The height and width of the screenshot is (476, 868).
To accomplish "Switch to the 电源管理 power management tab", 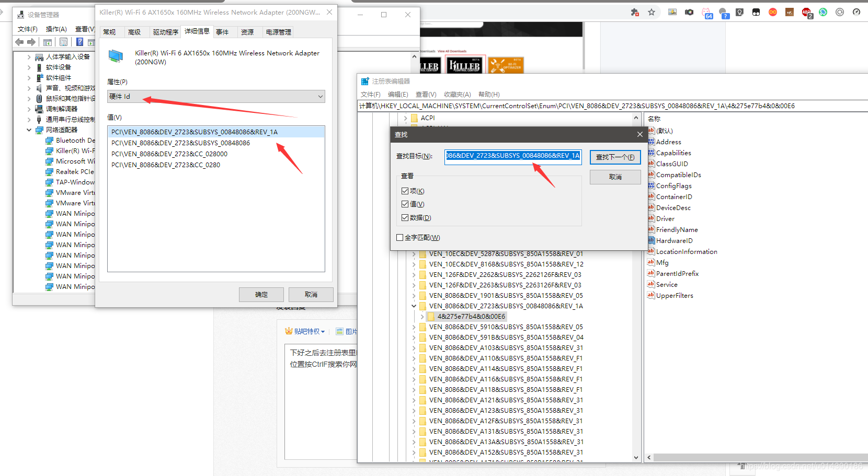I will point(278,32).
